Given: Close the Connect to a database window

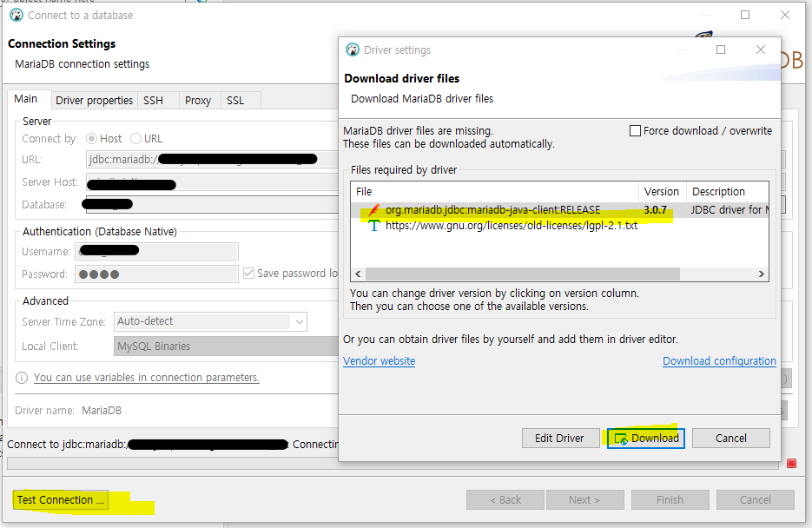Looking at the screenshot, I should click(x=785, y=15).
